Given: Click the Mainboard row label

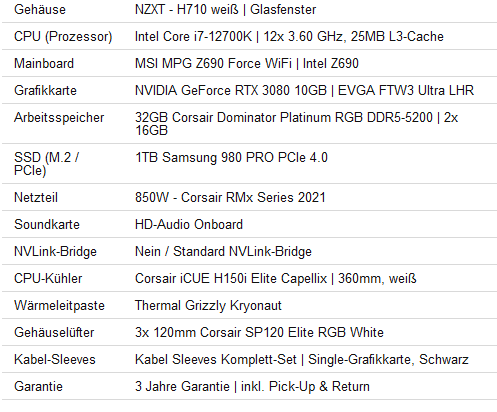Looking at the screenshot, I should pos(44,63).
